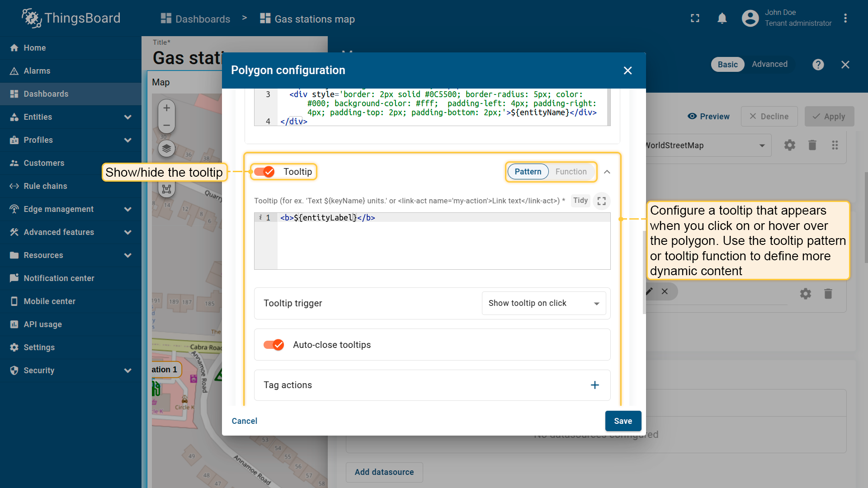This screenshot has height=488, width=868.
Task: Expand the tooltip code editor to fullscreen
Action: pos(601,201)
